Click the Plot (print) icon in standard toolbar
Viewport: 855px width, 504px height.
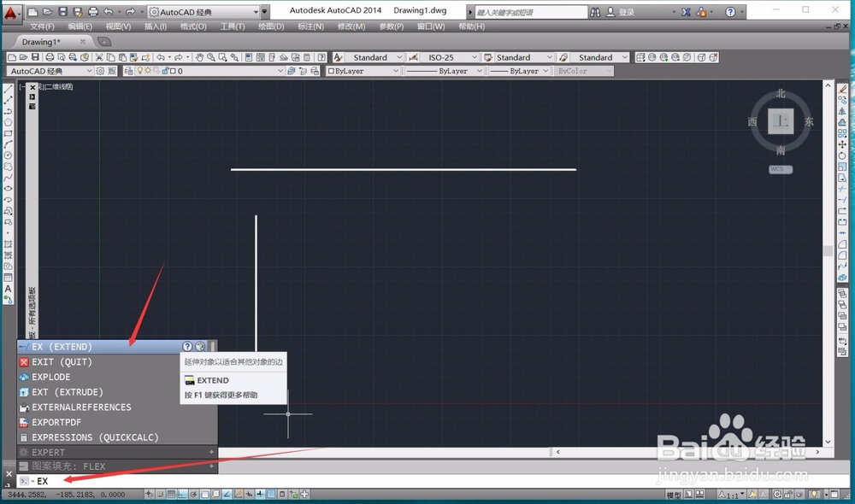[x=50, y=57]
